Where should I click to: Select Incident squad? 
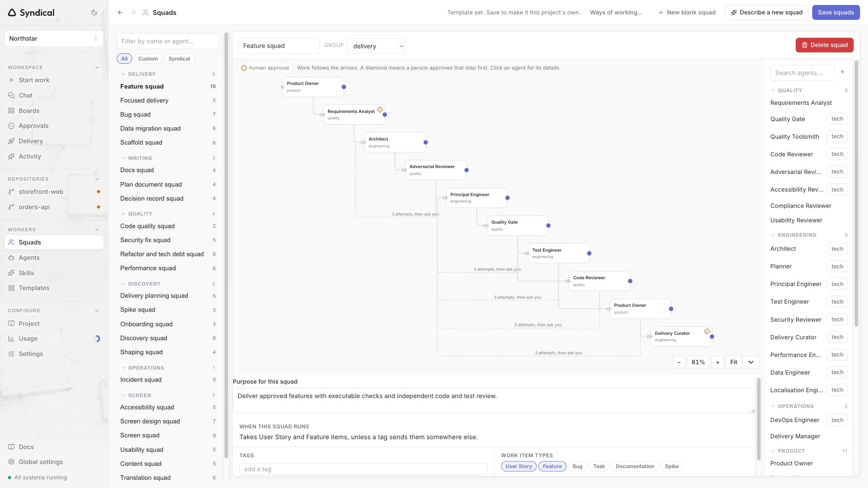[168, 380]
